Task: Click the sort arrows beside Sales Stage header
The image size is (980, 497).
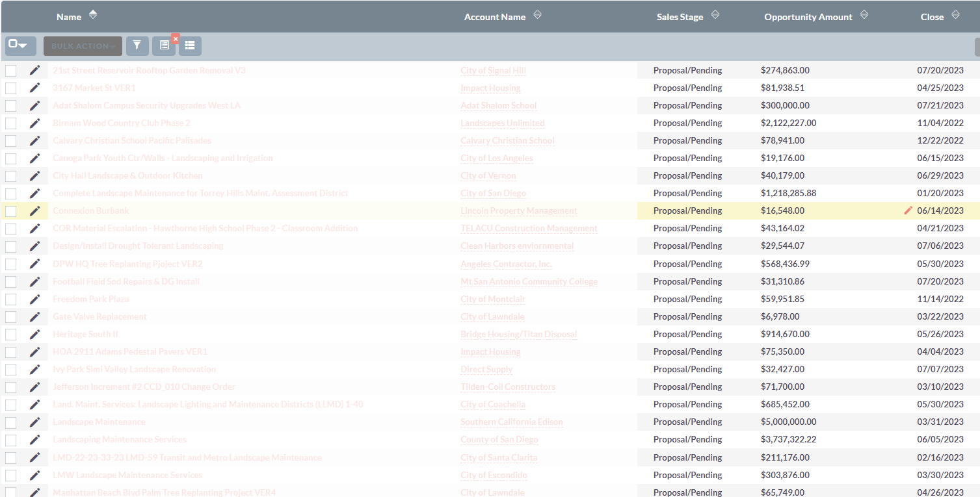Action: click(715, 14)
